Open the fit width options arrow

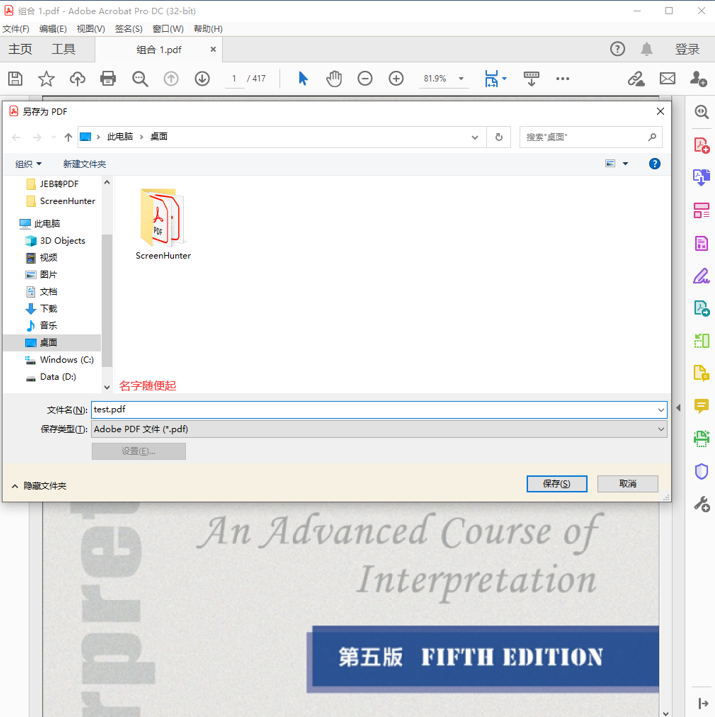pyautogui.click(x=504, y=79)
